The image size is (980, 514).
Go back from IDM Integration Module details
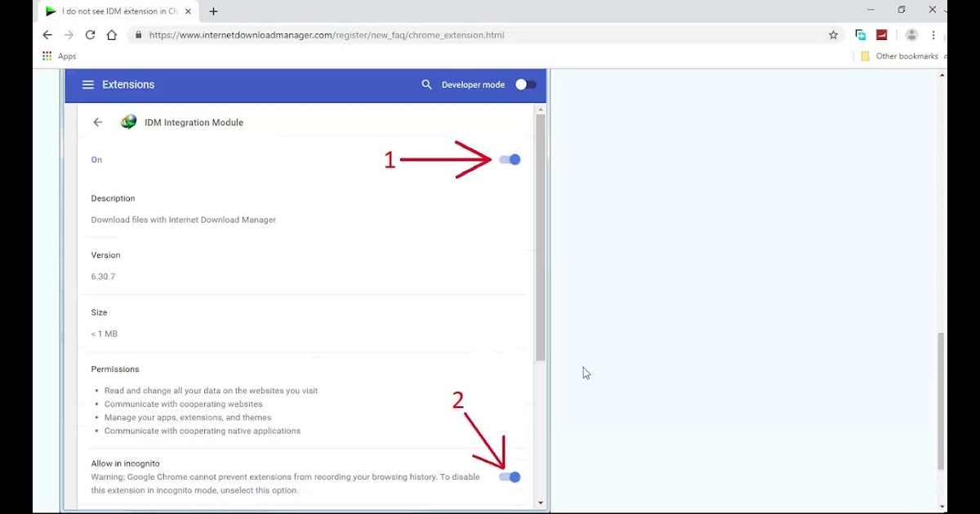click(98, 122)
